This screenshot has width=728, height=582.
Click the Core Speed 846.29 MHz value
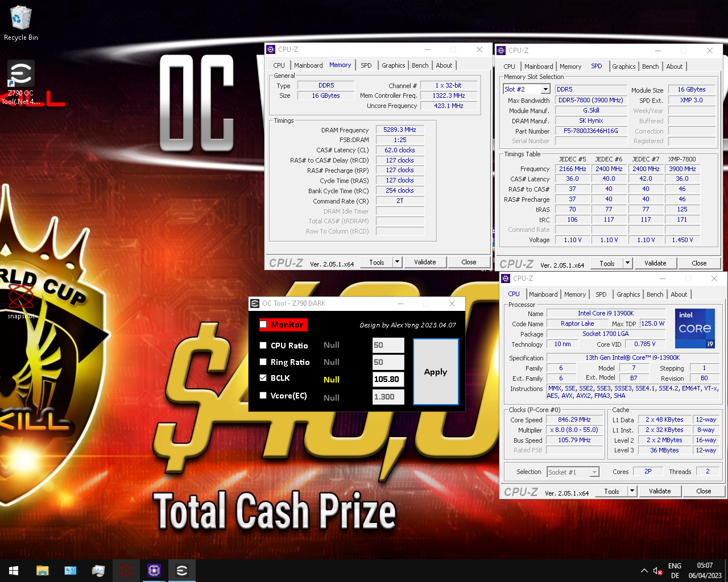574,419
